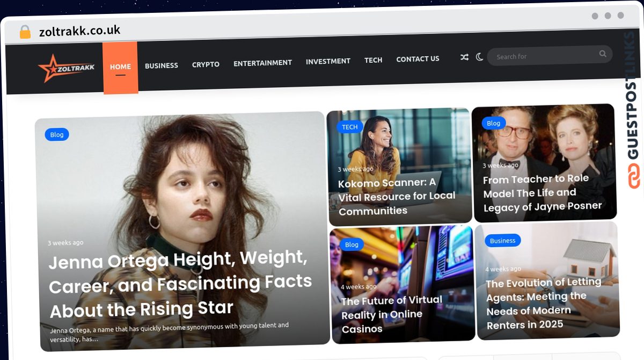Select the Investment nav link
The width and height of the screenshot is (644, 360).
(x=328, y=61)
